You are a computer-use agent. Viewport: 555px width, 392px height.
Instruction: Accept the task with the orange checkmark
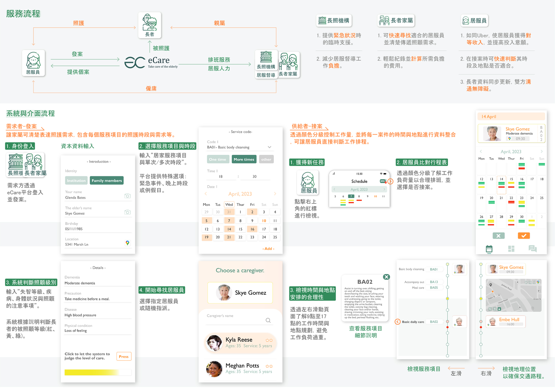(x=523, y=236)
